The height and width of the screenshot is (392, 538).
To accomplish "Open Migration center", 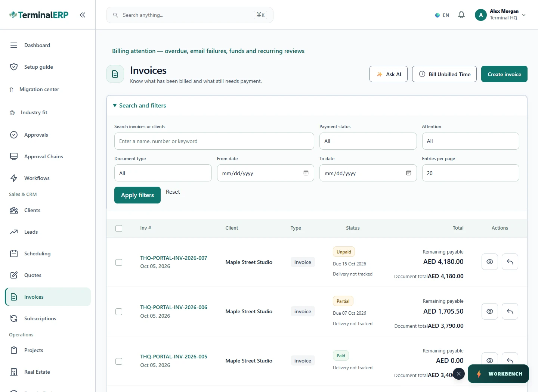I will [48, 89].
